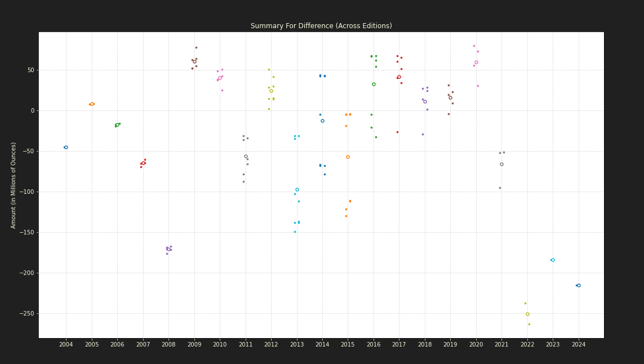
Task: Select the lowest purple dot for 2018
Action: pyautogui.click(x=423, y=134)
